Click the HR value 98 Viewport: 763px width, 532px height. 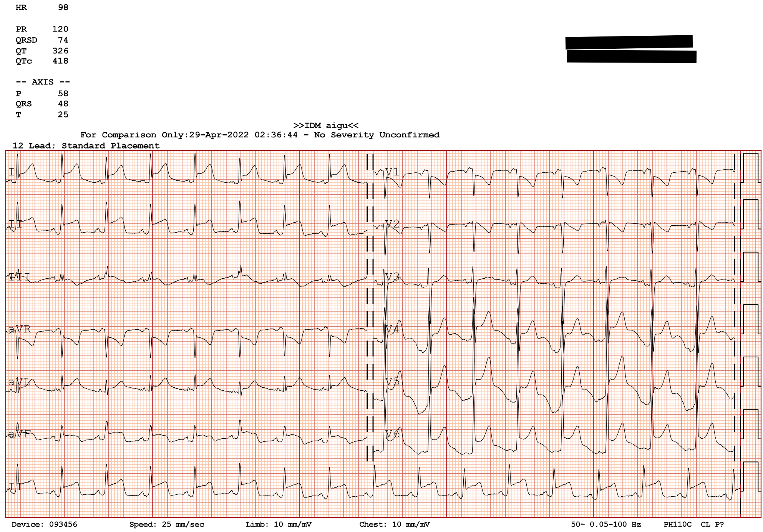63,7
